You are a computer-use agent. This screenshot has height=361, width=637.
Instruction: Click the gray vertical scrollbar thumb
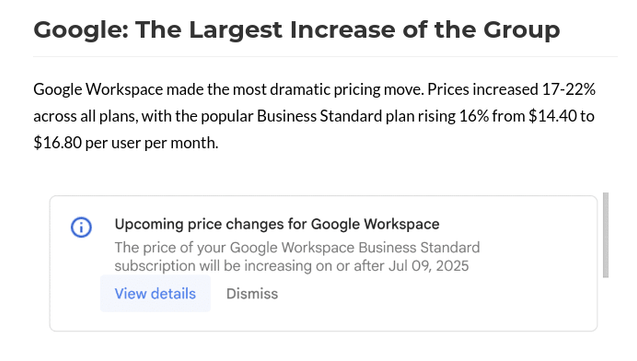pos(606,235)
